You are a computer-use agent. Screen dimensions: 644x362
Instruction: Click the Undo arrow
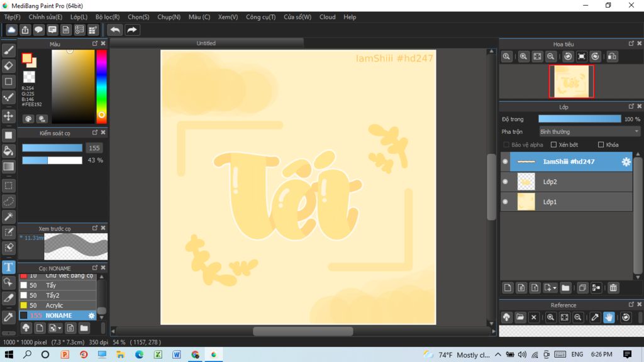[116, 30]
